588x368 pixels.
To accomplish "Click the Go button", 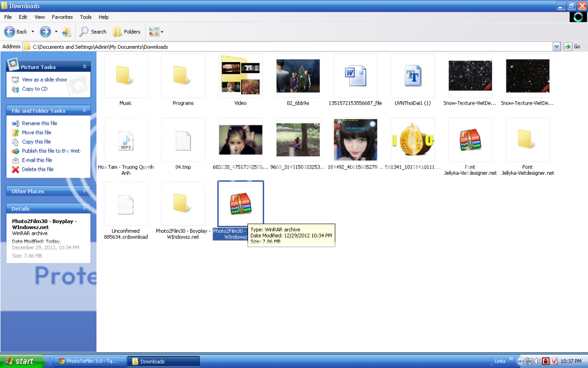I will (572, 47).
